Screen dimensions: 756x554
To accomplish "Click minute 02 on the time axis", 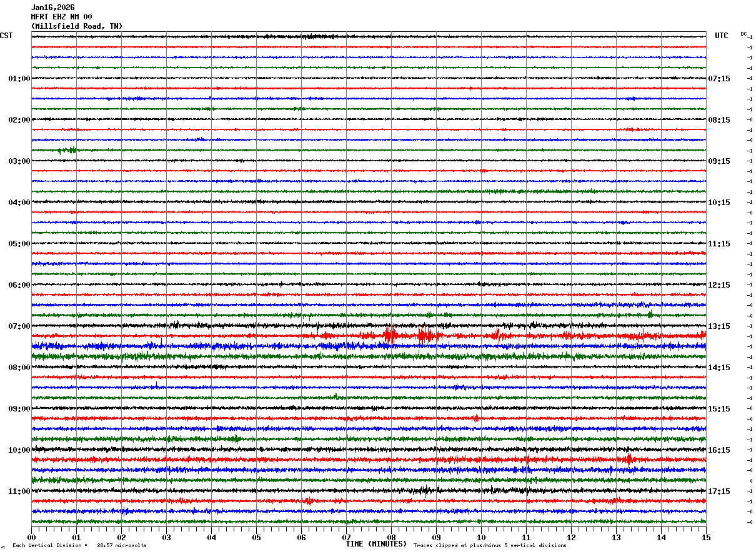I will [121, 536].
